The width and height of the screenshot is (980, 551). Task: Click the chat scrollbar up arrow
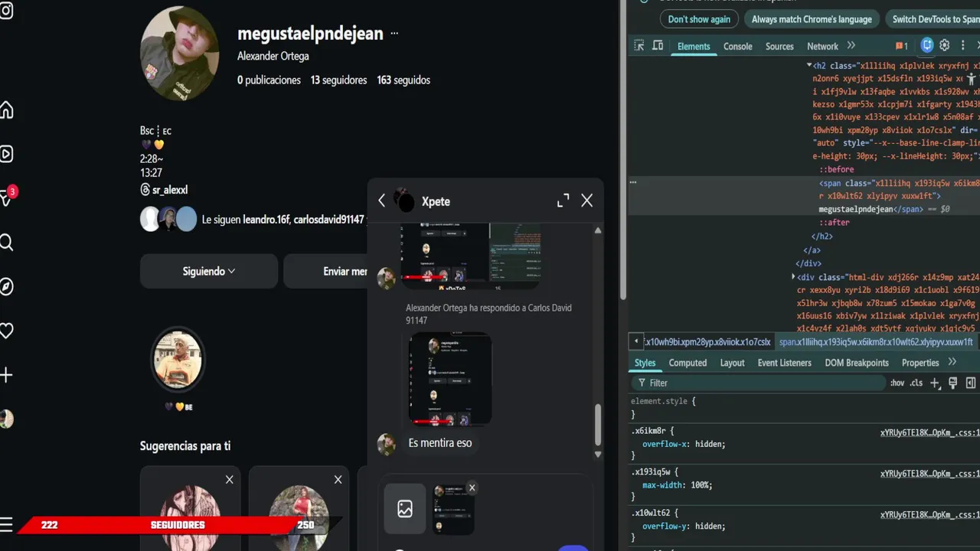click(598, 230)
